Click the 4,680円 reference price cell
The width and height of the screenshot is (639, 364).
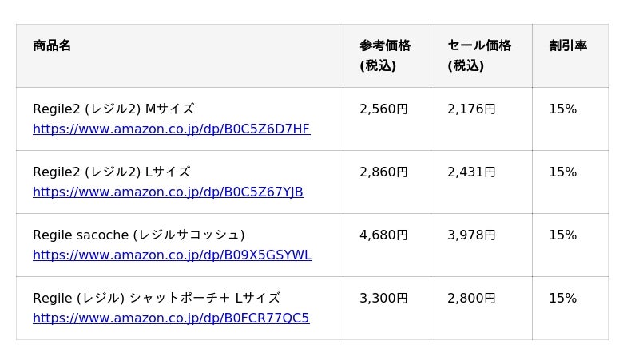click(383, 235)
